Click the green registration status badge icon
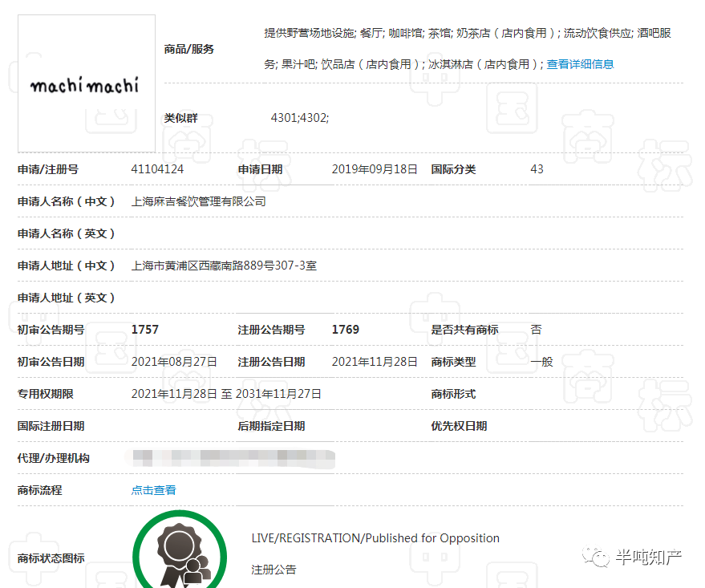Viewport: 705px width, 588px height. pos(180,549)
